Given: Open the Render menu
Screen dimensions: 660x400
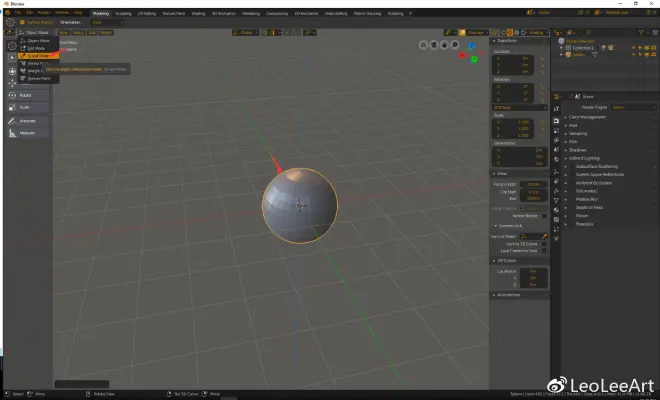Looking at the screenshot, I should pos(43,13).
